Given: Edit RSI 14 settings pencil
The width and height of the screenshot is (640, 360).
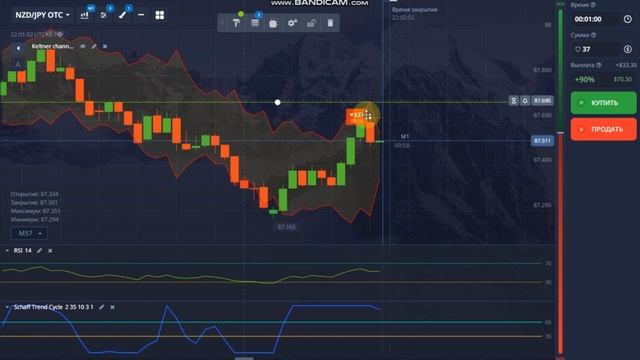Looking at the screenshot, I should click(39, 251).
